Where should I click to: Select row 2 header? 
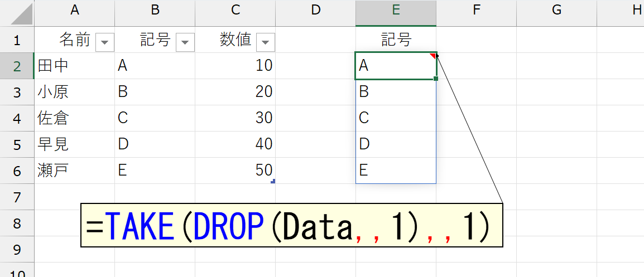coord(17,66)
